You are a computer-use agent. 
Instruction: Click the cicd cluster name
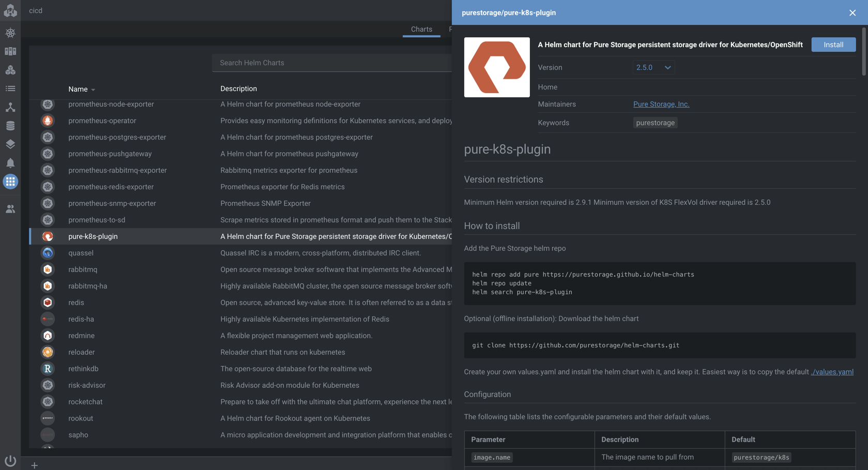coord(36,10)
